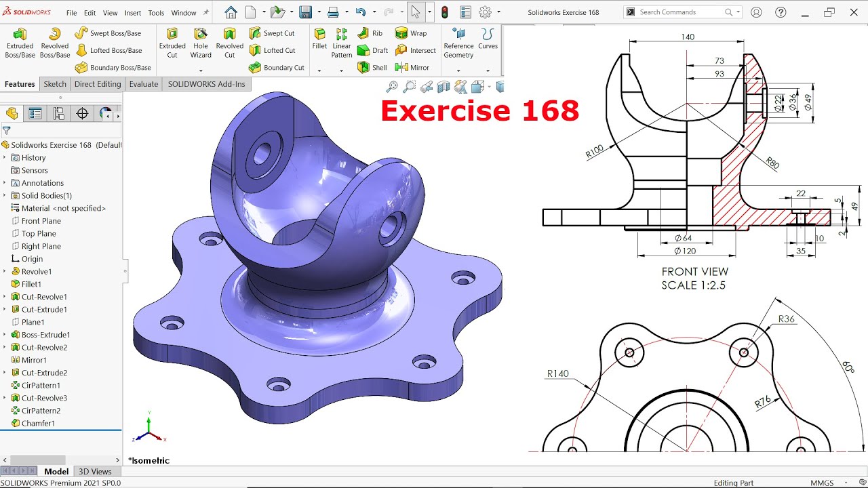
Task: Open the Options gear dropdown arrow
Action: pyautogui.click(x=499, y=12)
